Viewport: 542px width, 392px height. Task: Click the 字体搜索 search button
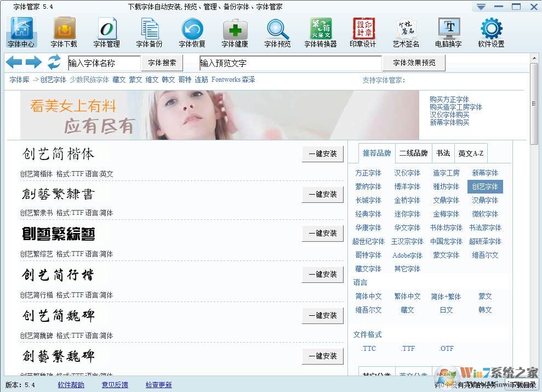click(x=162, y=63)
